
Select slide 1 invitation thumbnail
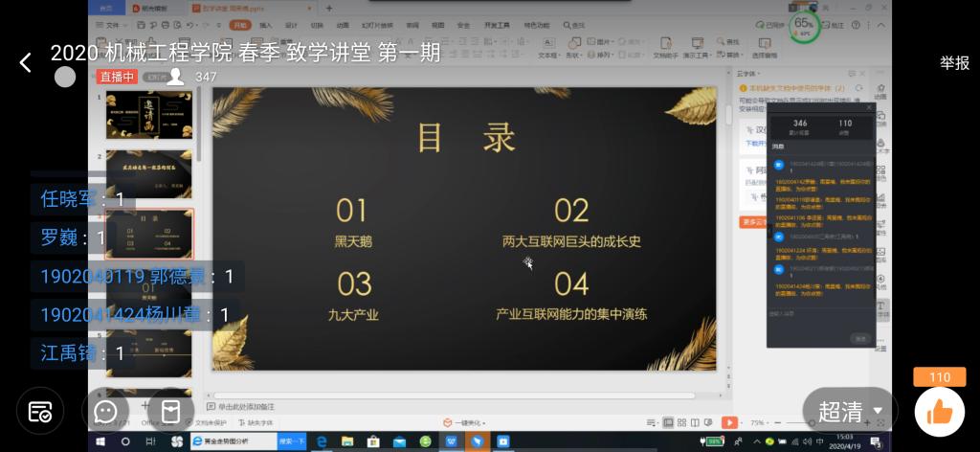coord(148,115)
